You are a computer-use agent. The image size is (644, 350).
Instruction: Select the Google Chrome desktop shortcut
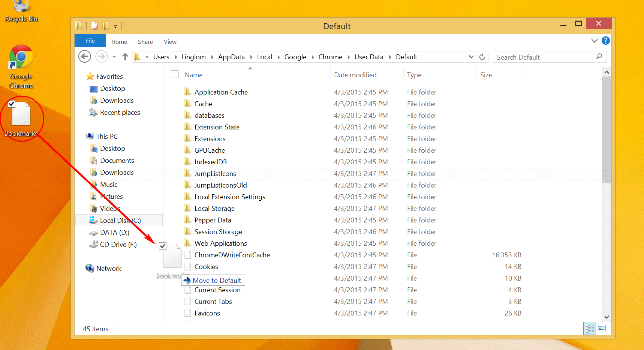click(21, 67)
